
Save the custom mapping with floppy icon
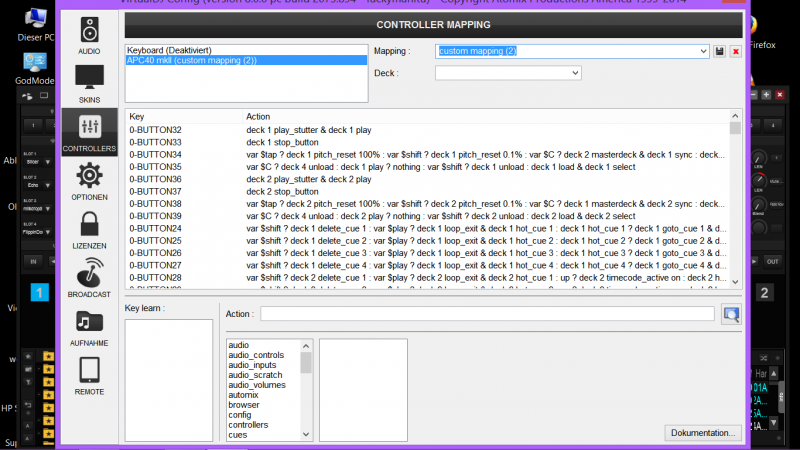coord(720,51)
